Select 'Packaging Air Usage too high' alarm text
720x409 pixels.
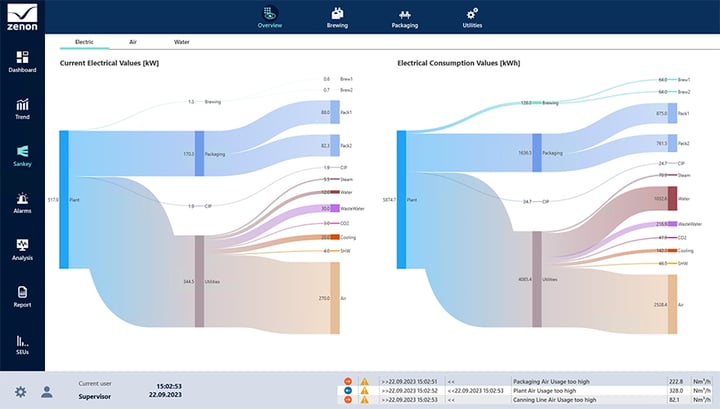[x=551, y=381]
